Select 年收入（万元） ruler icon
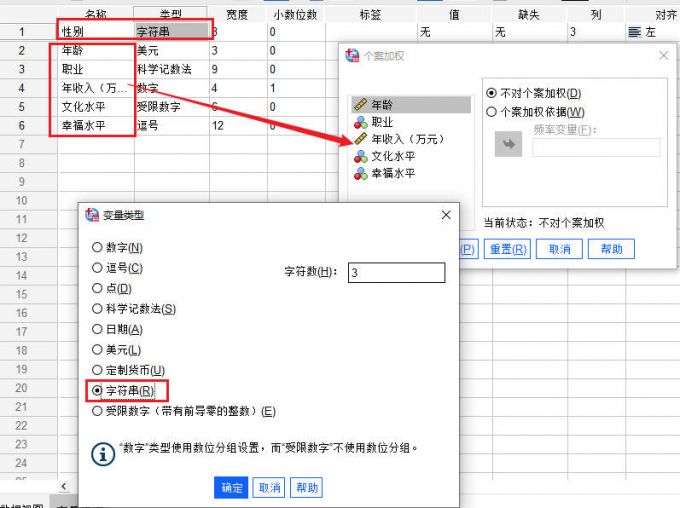The height and width of the screenshot is (508, 680). [361, 139]
